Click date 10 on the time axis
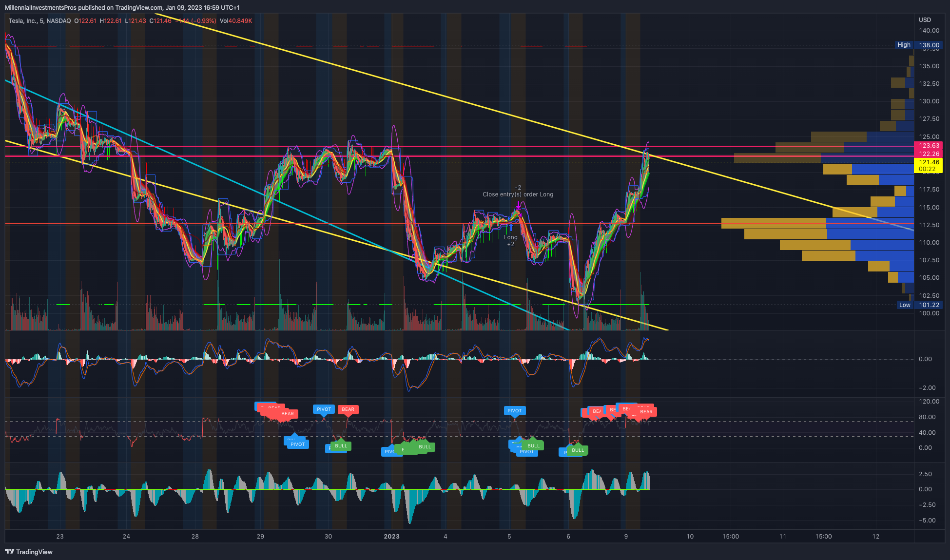This screenshot has width=950, height=560. click(690, 537)
